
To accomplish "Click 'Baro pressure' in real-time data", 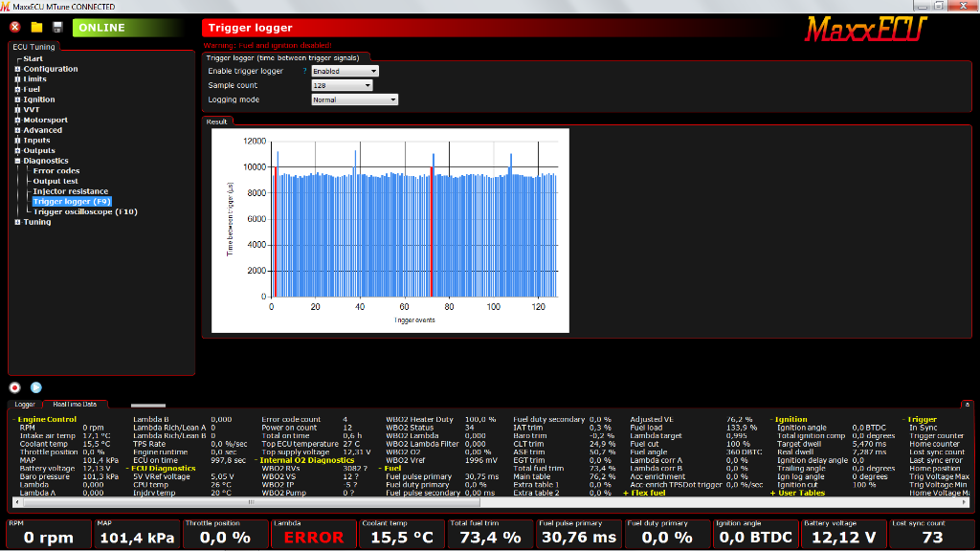I will tap(44, 476).
